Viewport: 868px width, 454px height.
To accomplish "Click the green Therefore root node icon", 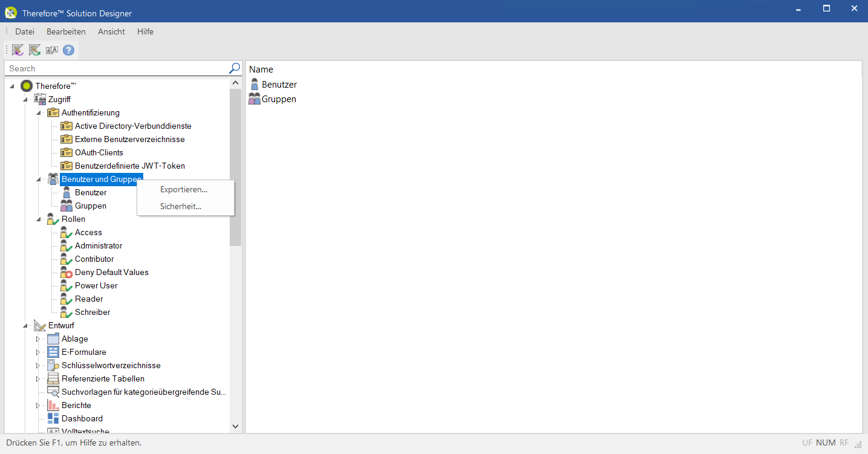I will pos(26,85).
